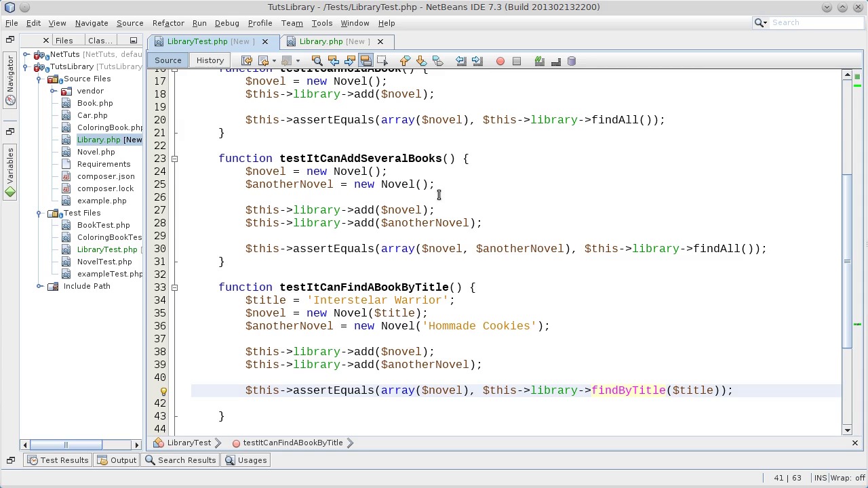The image size is (868, 488).
Task: Click the Toggle Highlight Search toolbar icon
Action: coord(366,61)
